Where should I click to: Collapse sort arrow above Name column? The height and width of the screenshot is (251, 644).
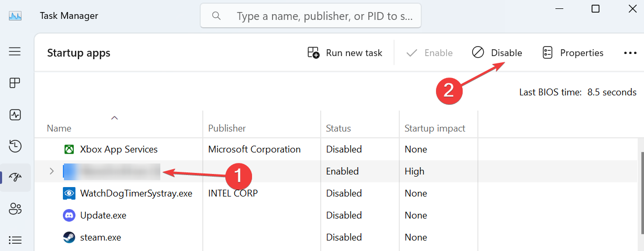114,118
